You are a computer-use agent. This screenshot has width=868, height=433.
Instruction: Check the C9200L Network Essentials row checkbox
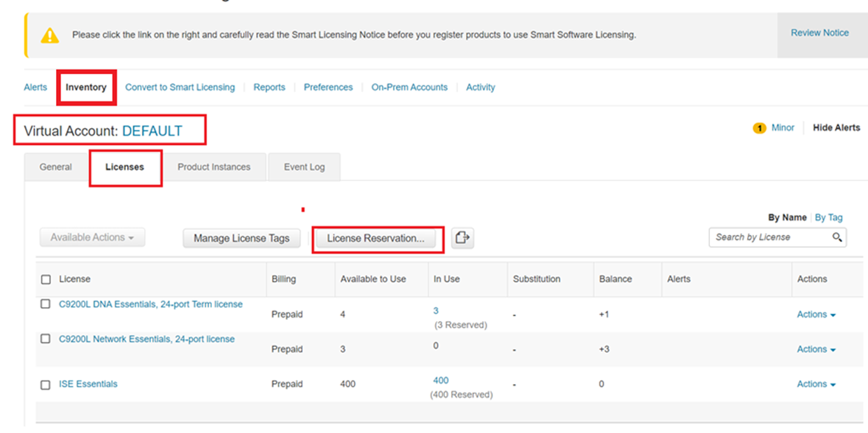45,339
